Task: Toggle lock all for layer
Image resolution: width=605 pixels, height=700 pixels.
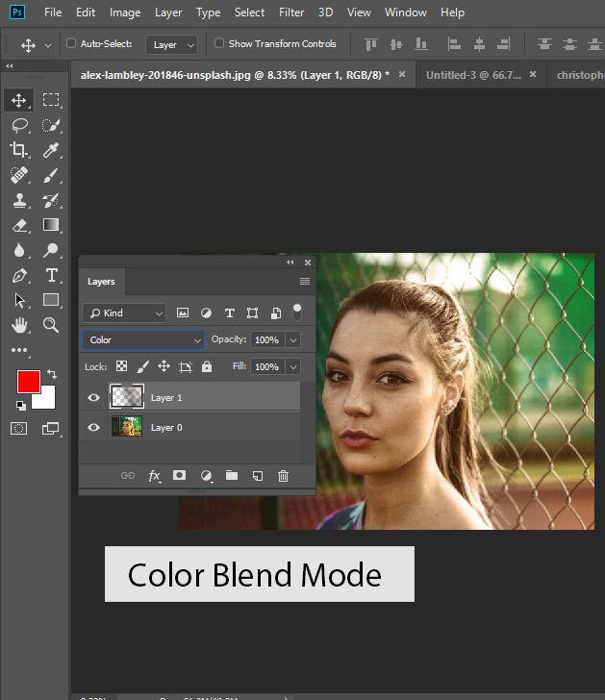Action: point(206,366)
